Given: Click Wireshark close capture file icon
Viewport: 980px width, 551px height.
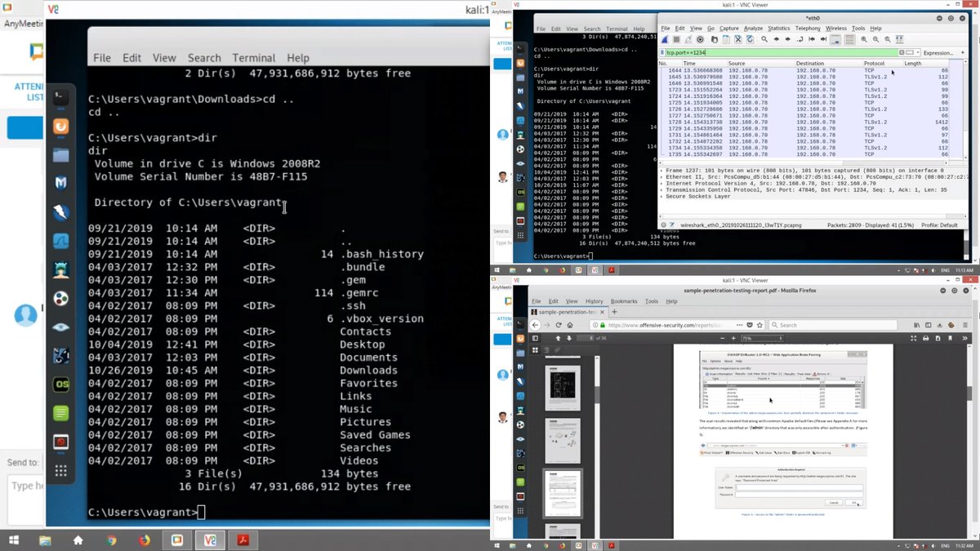Looking at the screenshot, I should [738, 39].
